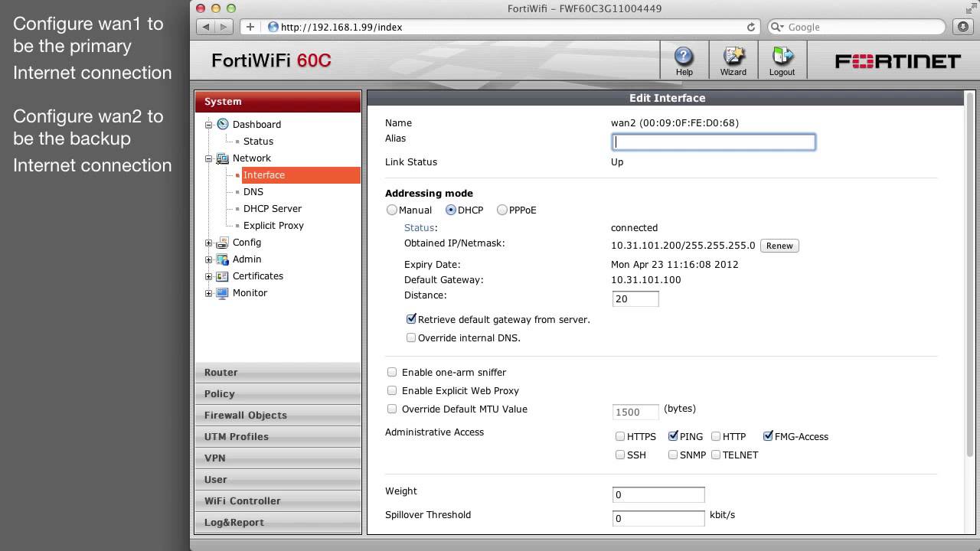Click the Dashboard tree icon
This screenshot has width=980, height=551.
[x=223, y=124]
